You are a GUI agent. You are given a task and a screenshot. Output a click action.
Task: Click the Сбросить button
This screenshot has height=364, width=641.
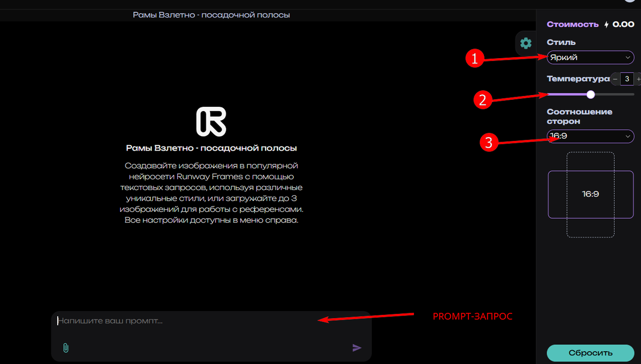[590, 353]
